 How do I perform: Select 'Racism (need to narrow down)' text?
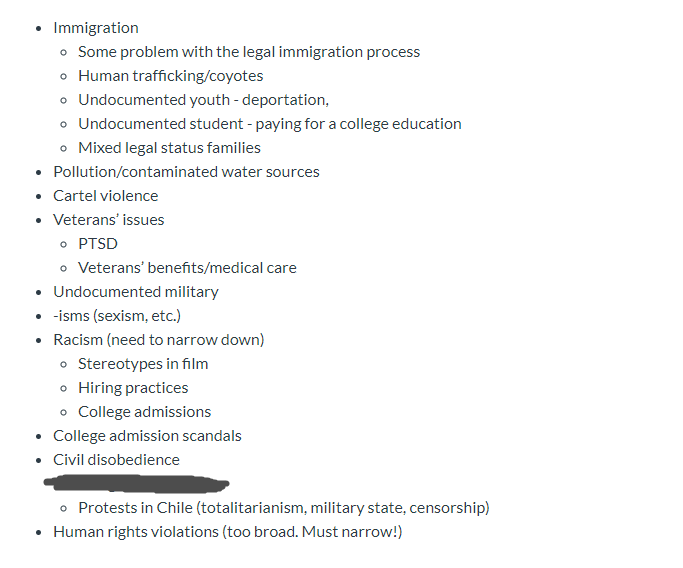pyautogui.click(x=159, y=340)
